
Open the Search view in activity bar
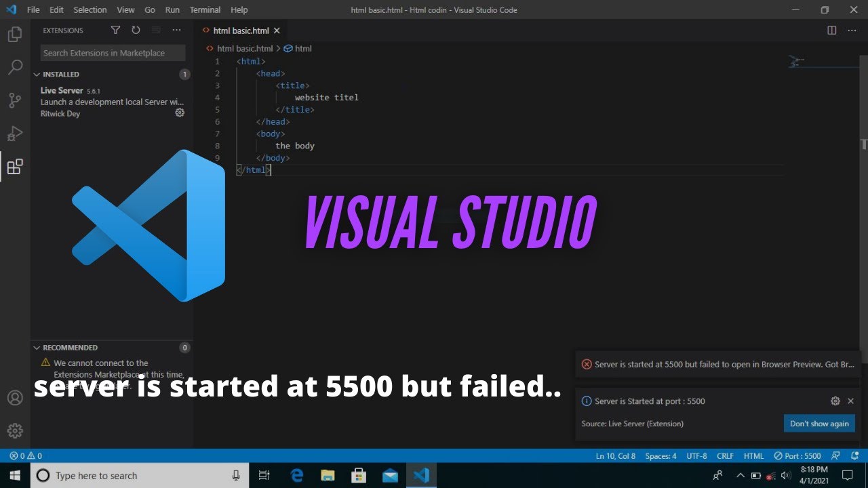(x=15, y=68)
